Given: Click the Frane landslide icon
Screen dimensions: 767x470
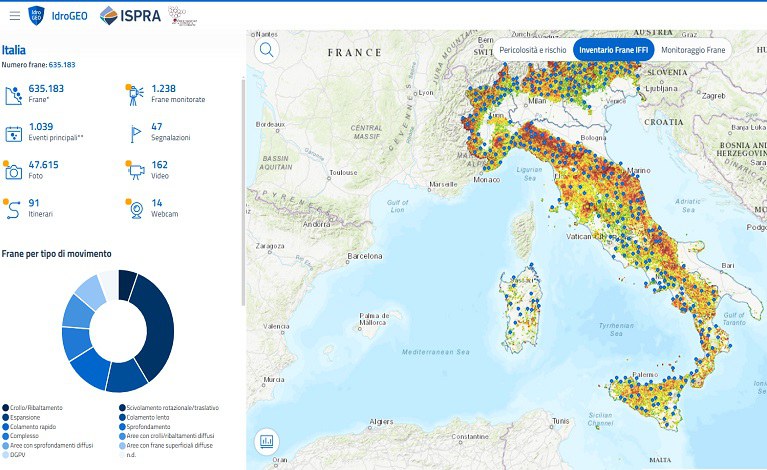Looking at the screenshot, I should (x=14, y=95).
